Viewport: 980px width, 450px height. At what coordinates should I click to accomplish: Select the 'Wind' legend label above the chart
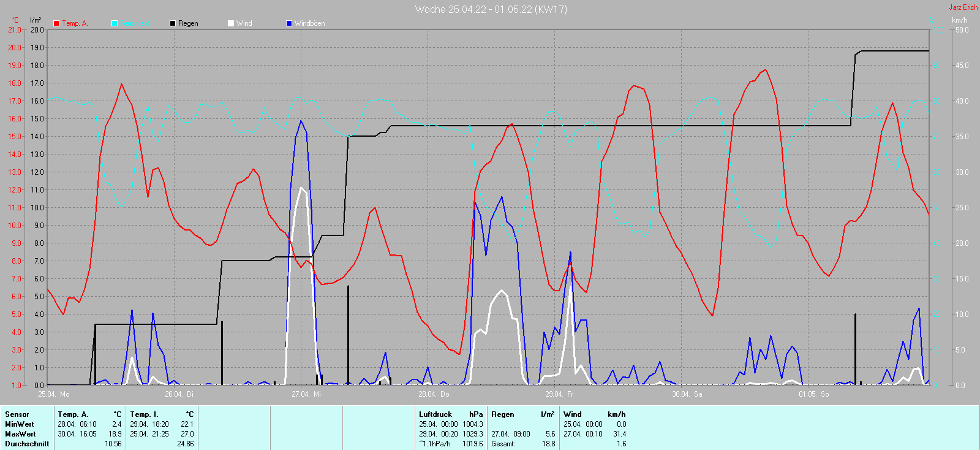pos(244,23)
